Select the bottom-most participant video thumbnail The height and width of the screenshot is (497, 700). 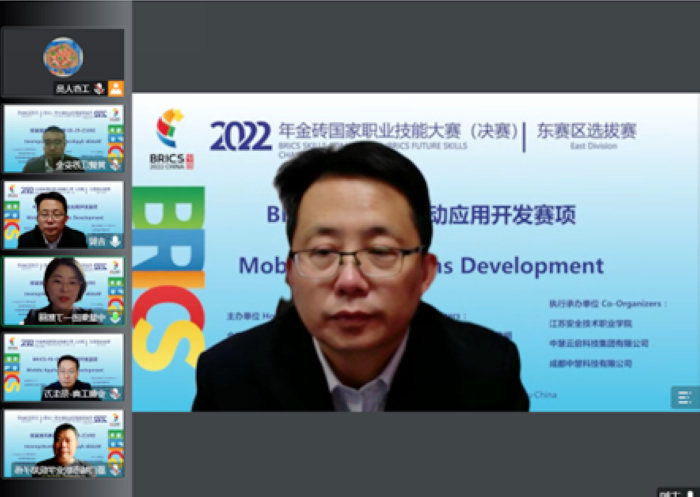(x=63, y=442)
